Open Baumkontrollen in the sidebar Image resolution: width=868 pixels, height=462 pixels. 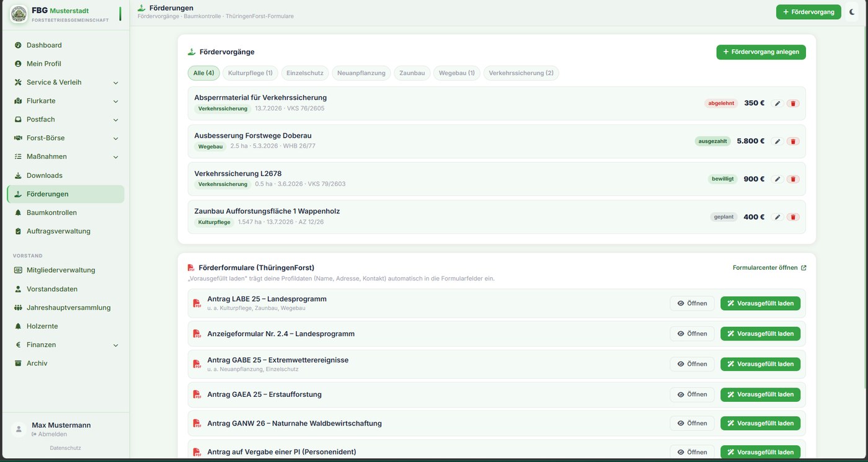65,213
